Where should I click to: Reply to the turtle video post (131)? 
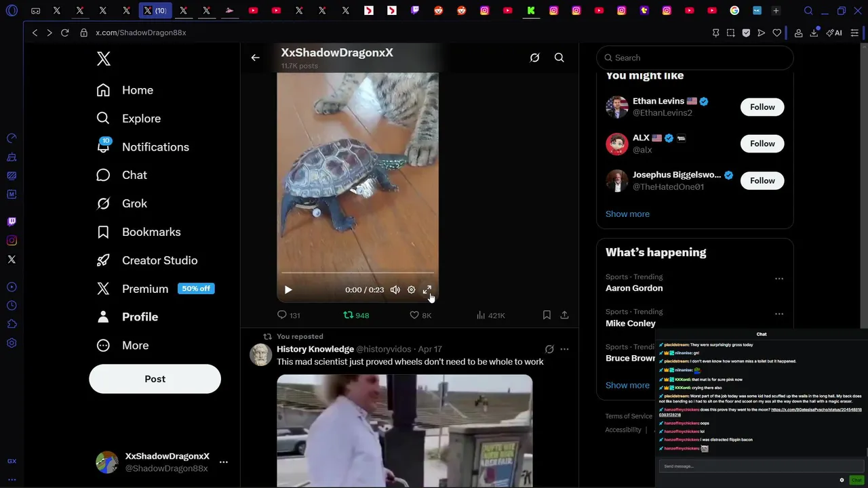pyautogui.click(x=288, y=315)
